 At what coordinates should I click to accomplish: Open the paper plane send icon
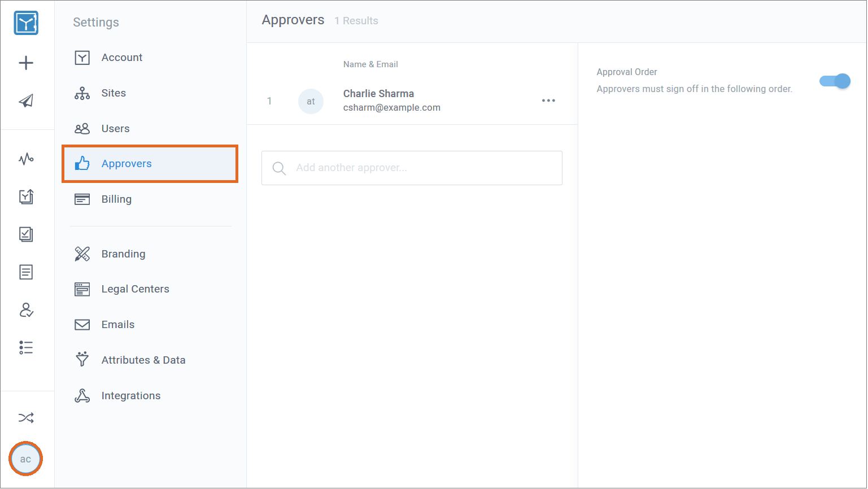(25, 101)
